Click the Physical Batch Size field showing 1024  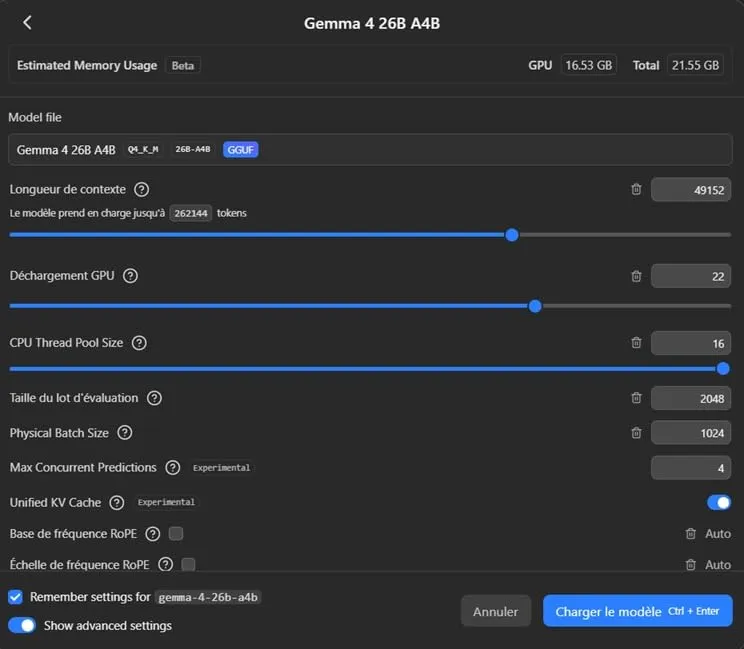(x=691, y=433)
